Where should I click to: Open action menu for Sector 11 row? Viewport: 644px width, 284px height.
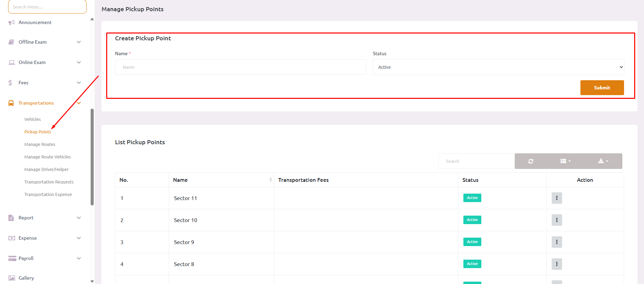click(x=556, y=198)
